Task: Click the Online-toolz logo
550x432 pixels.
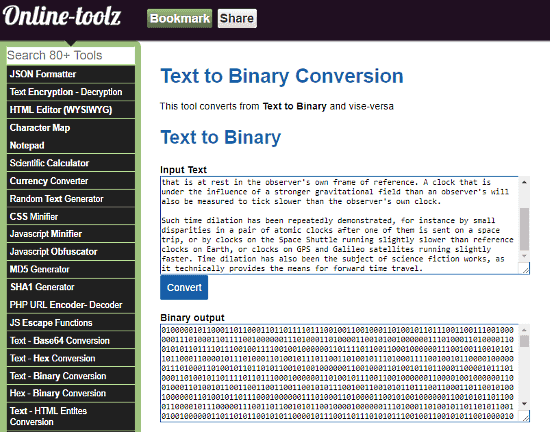Action: 62,16
